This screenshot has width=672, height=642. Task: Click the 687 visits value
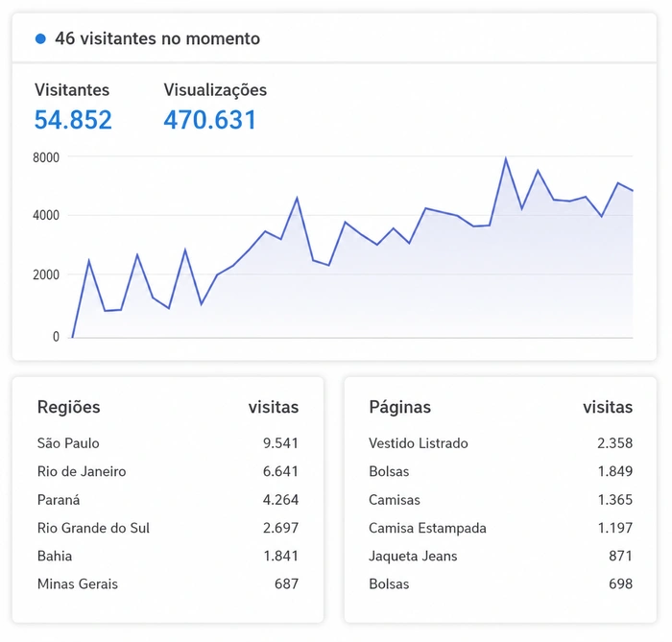click(x=286, y=584)
